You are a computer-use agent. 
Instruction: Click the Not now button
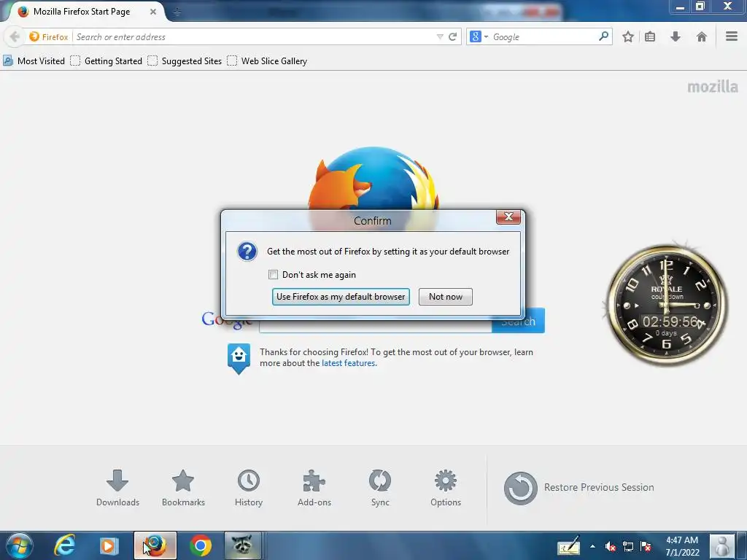(446, 297)
